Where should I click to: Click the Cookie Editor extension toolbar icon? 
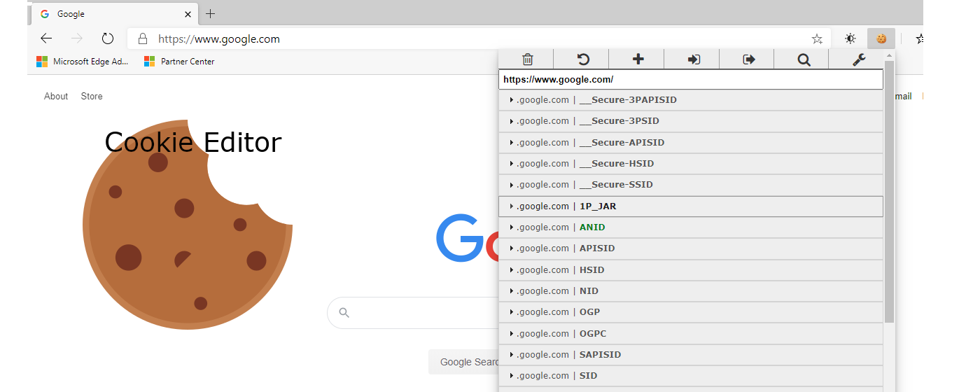click(x=881, y=38)
